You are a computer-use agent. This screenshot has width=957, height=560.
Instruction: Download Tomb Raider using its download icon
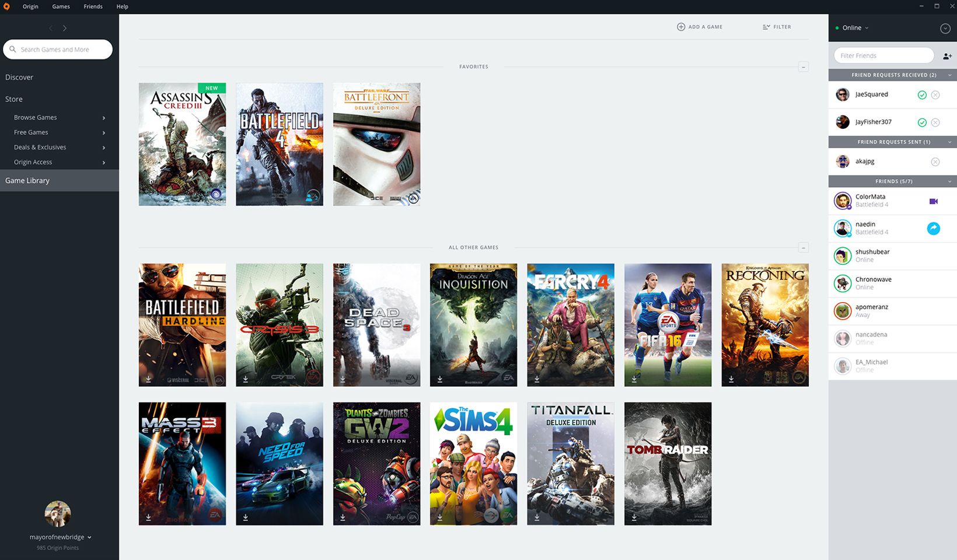[x=634, y=517]
